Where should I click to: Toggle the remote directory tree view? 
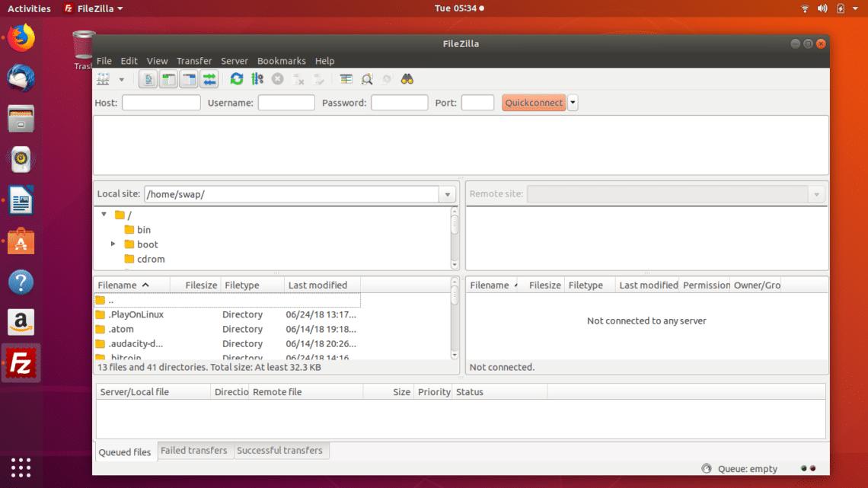click(x=188, y=78)
